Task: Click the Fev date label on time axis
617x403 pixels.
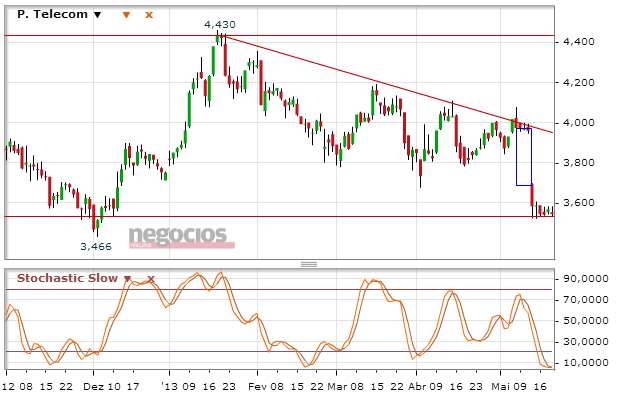Action: coord(257,387)
